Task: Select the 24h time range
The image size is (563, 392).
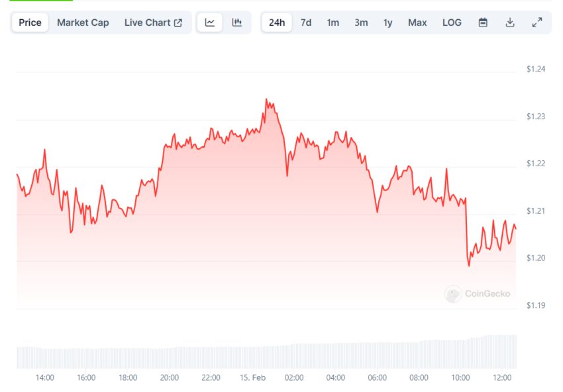Action: (x=277, y=23)
